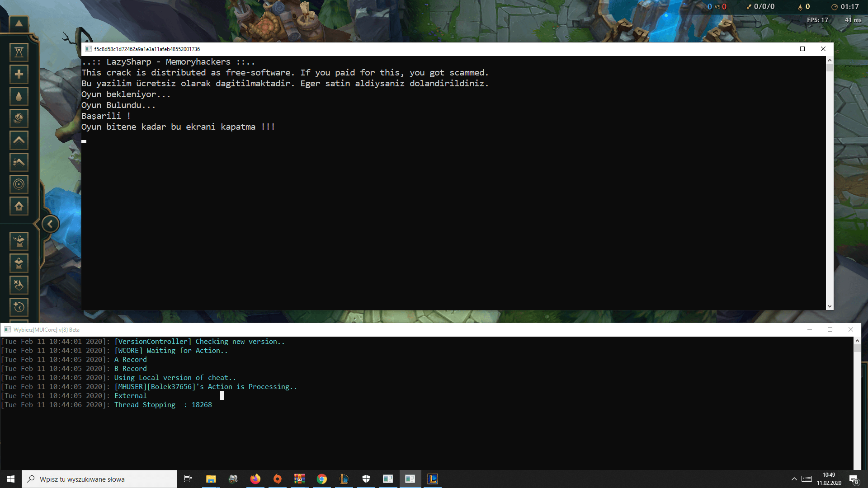This screenshot has height=488, width=868.
Task: Click the gold coins icon in game sidebar
Action: pyautogui.click(x=19, y=118)
